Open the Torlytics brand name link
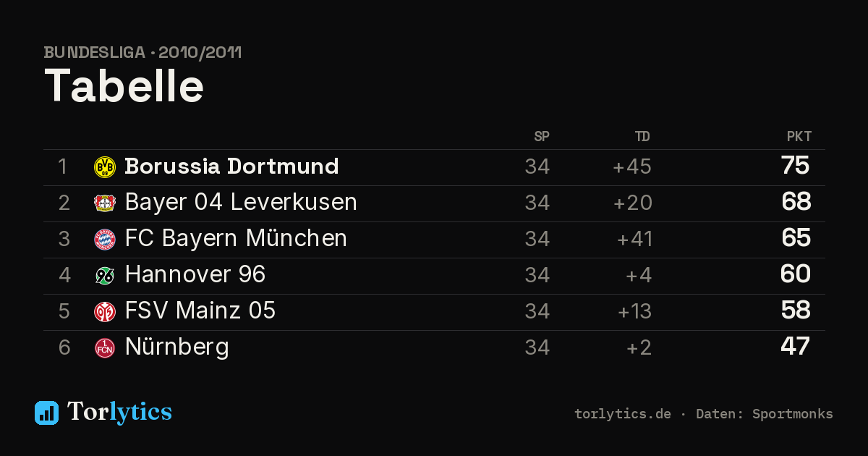Viewport: 868px width, 456px height. coord(119,412)
